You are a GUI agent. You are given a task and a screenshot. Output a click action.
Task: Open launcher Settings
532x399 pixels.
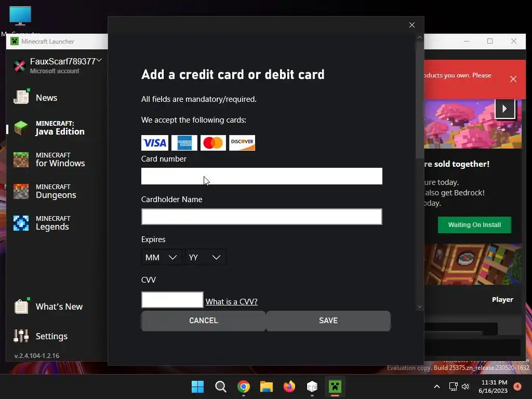point(51,336)
